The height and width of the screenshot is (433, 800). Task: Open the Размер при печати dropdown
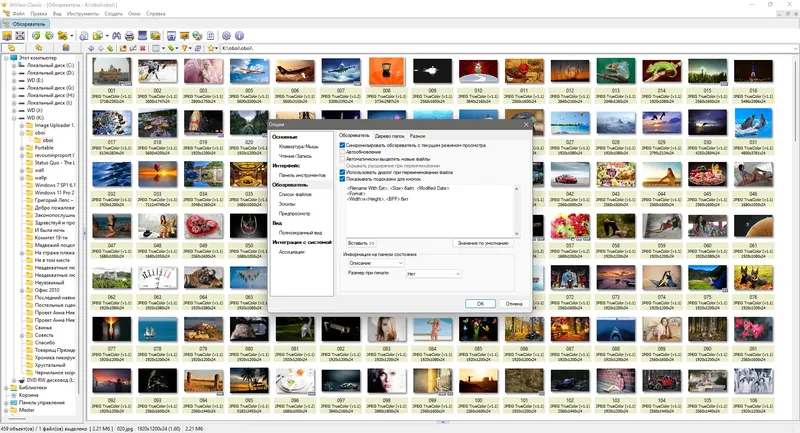coord(433,274)
